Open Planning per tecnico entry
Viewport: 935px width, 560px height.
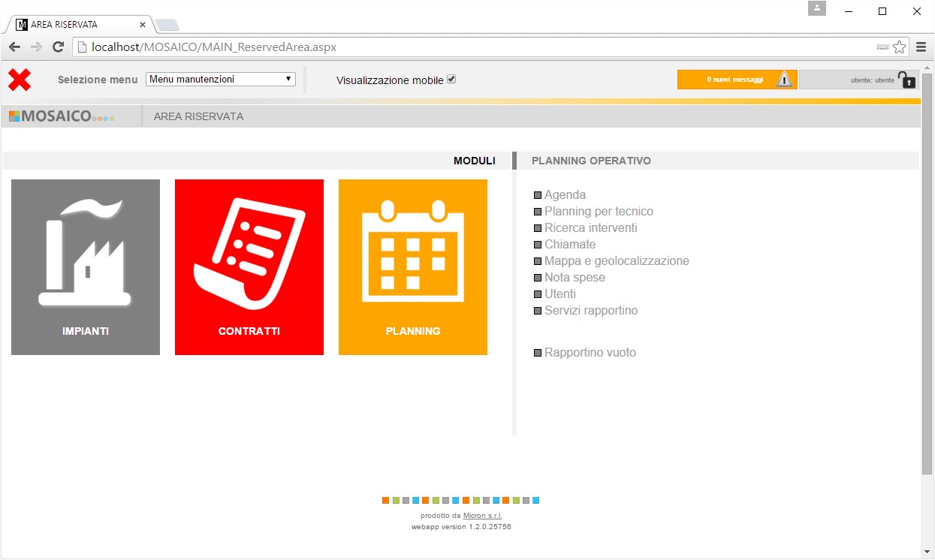pyautogui.click(x=599, y=212)
